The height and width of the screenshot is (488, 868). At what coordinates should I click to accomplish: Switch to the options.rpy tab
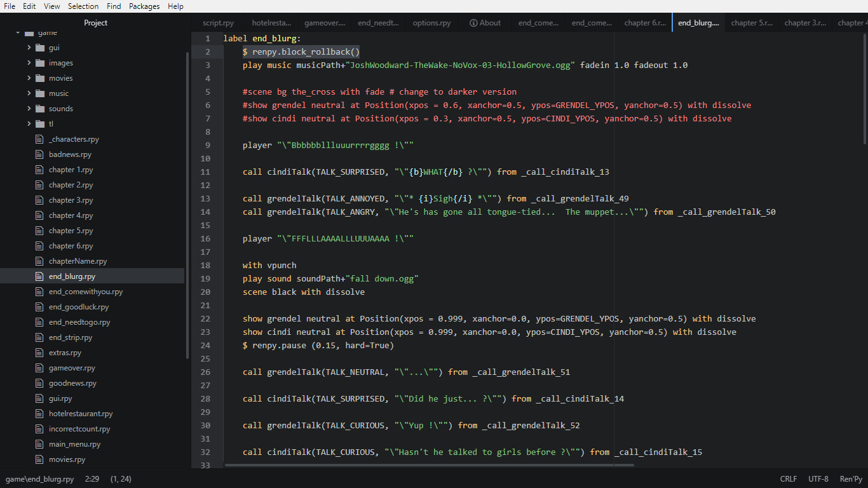pos(431,22)
